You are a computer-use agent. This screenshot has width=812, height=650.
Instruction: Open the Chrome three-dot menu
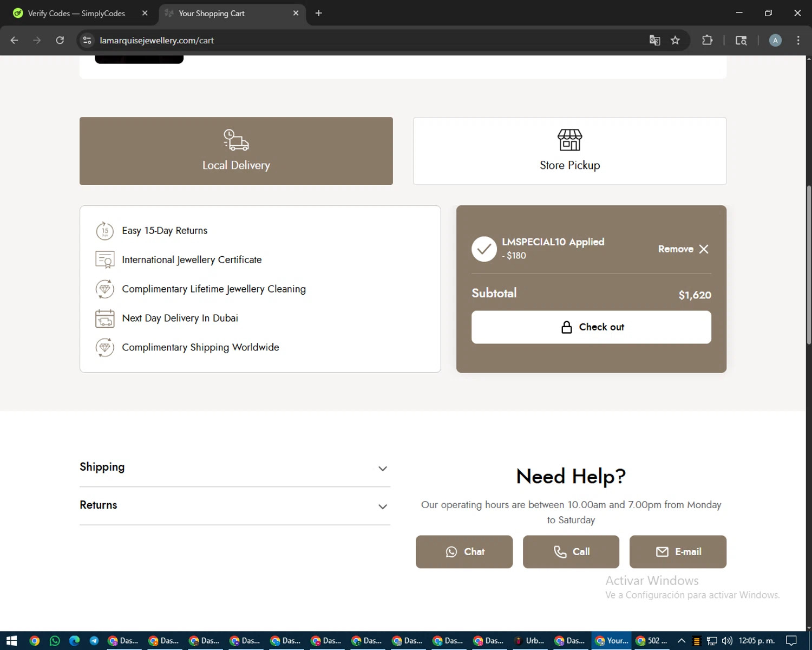[798, 40]
